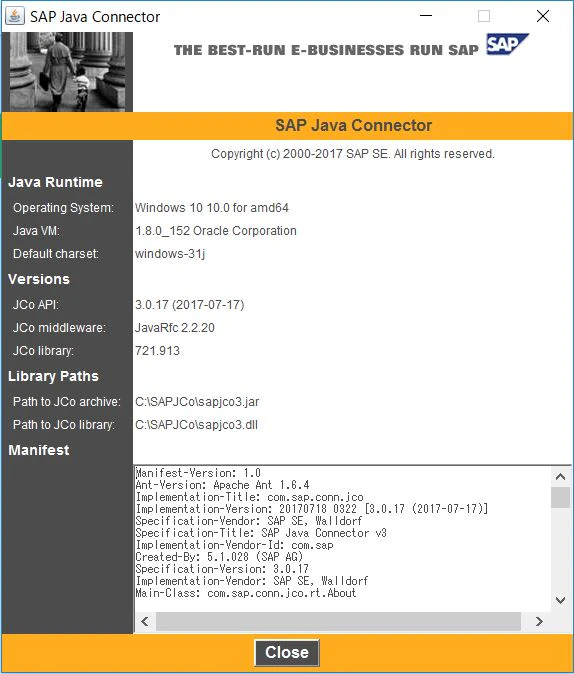574x674 pixels.
Task: Click 'Path to JCo library:' label
Action: [x=64, y=425]
